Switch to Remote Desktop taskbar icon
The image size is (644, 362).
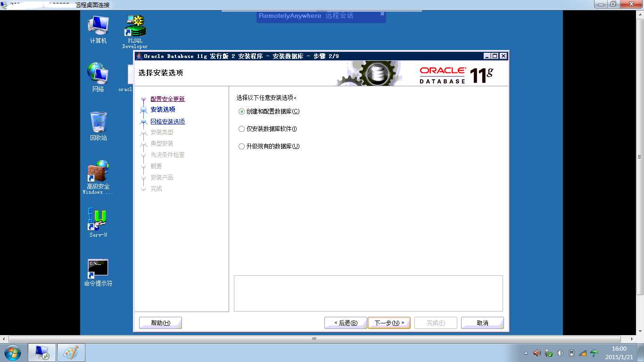(42, 353)
